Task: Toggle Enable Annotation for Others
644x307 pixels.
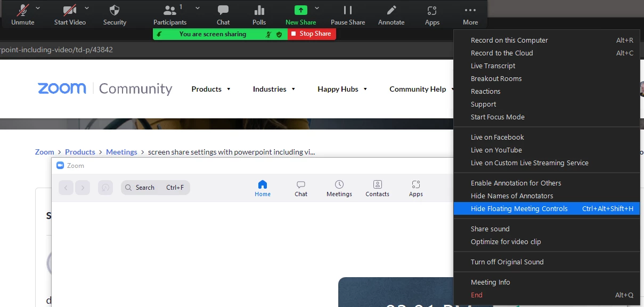Action: pos(547,183)
